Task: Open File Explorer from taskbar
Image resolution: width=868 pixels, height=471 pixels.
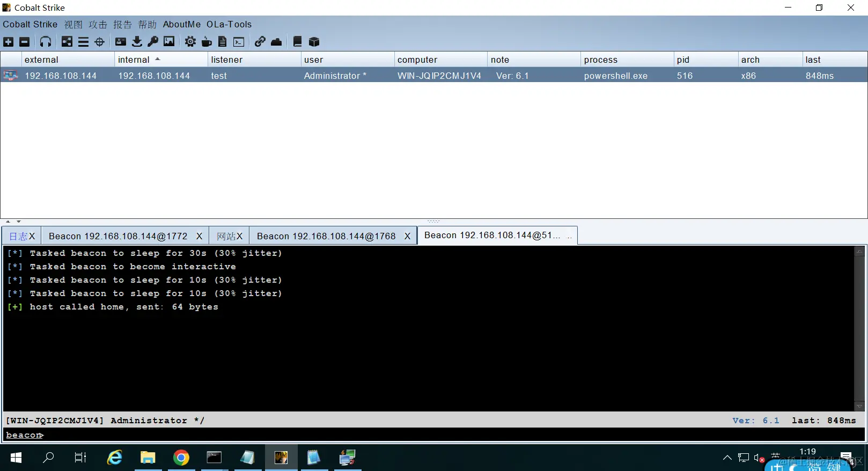Action: [148, 458]
